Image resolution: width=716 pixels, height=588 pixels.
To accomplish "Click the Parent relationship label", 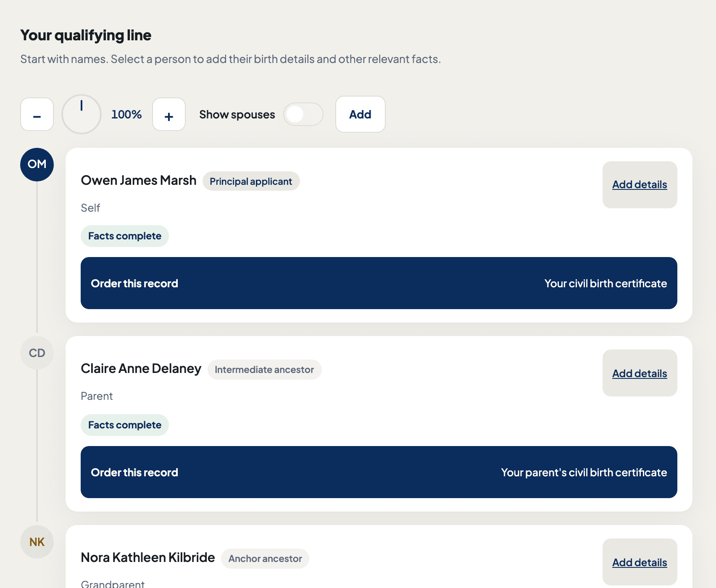I will coord(97,396).
